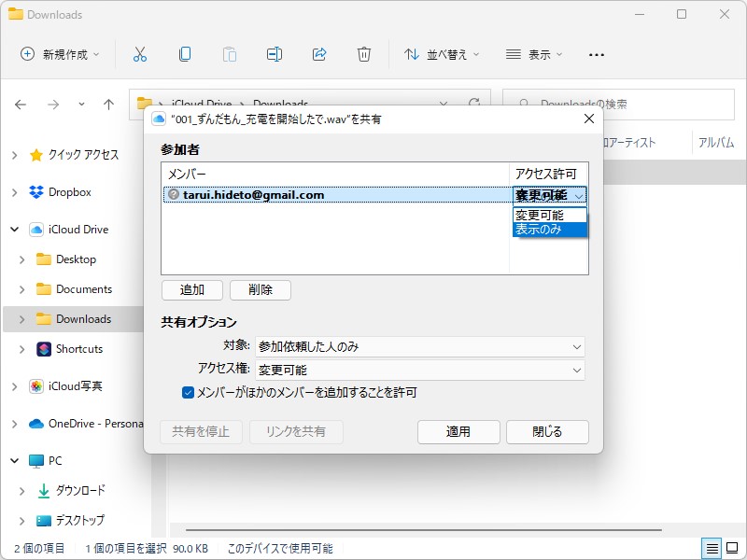Enable 表示のみ access for tarui.hideto@gmail.com
Viewport: 747px width, 560px height.
click(550, 229)
